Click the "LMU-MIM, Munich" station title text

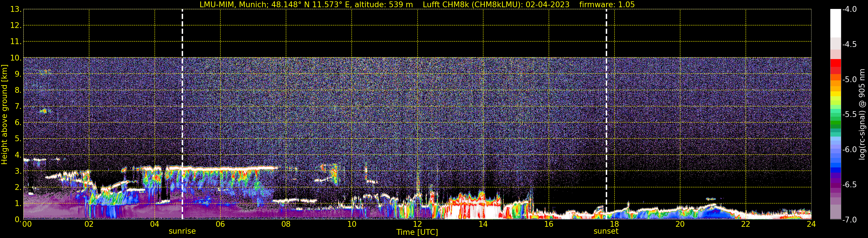[x=234, y=5]
